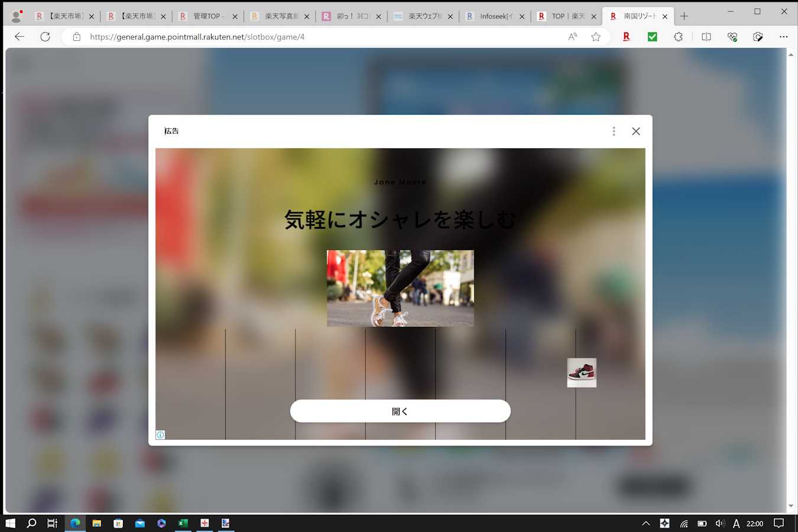Toggle the split screen view
Image resolution: width=798 pixels, height=532 pixels.
point(706,37)
